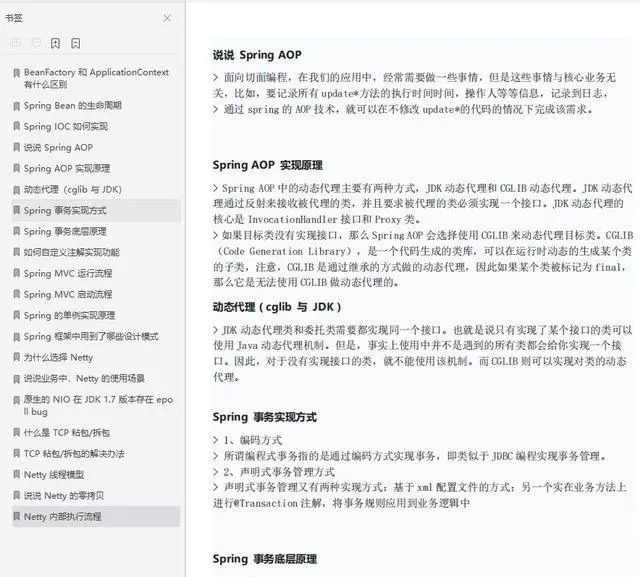Click the bookmark icon beside 'Netty 线程模型'
Viewport: 640px width, 577px height.
click(x=16, y=475)
